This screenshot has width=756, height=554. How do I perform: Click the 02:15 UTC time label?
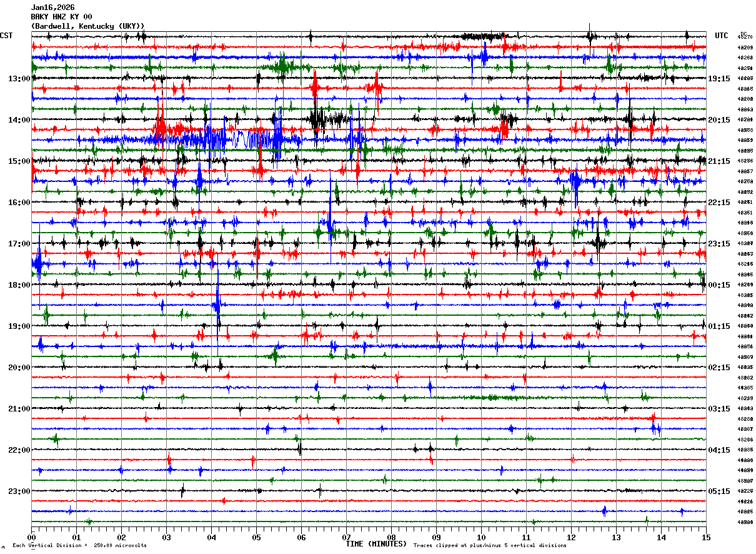[x=719, y=368]
